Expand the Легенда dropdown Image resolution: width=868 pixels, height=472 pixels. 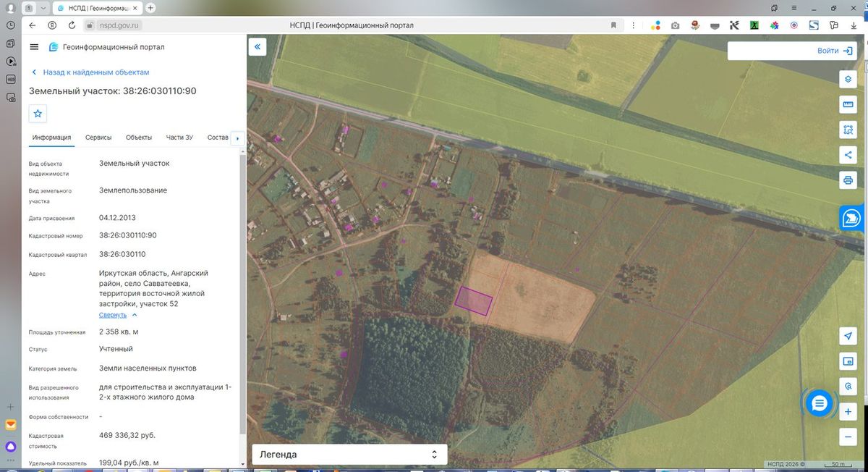pos(349,455)
